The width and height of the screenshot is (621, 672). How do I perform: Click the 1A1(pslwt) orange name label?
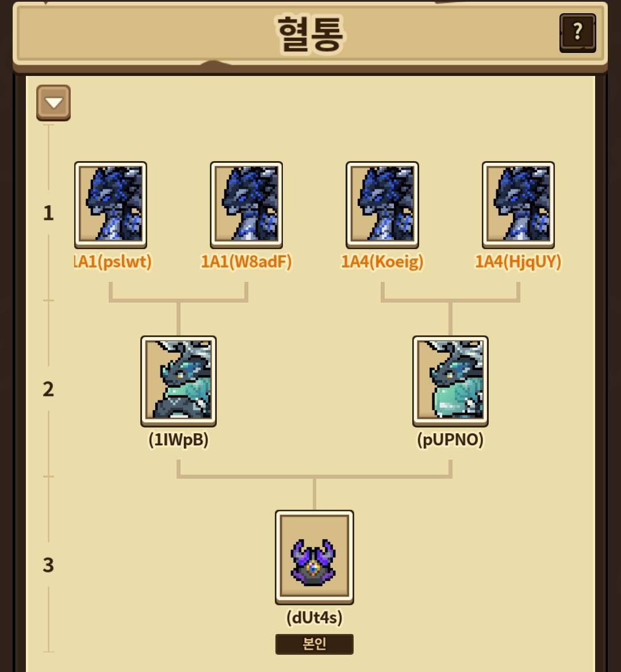[x=113, y=261]
